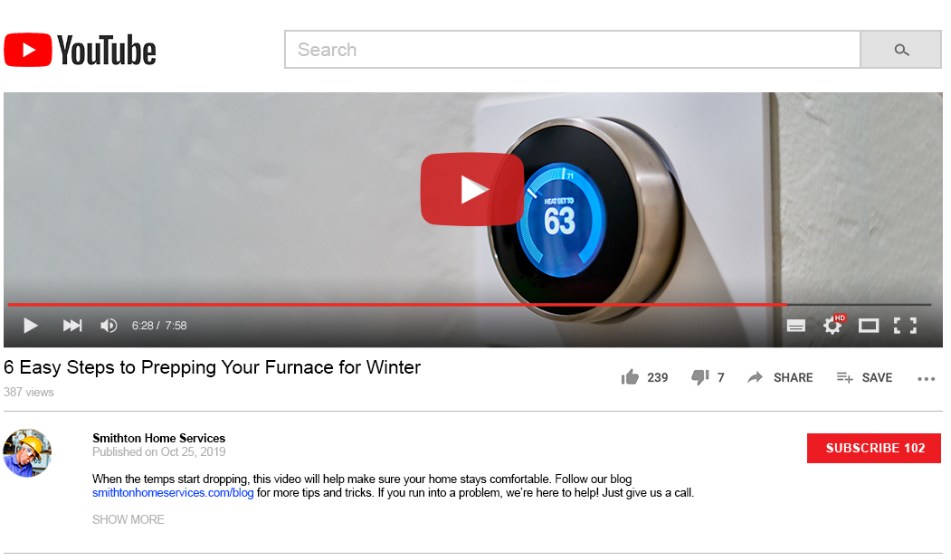The image size is (951, 560).
Task: Click the SHARE arrow button
Action: 780,377
